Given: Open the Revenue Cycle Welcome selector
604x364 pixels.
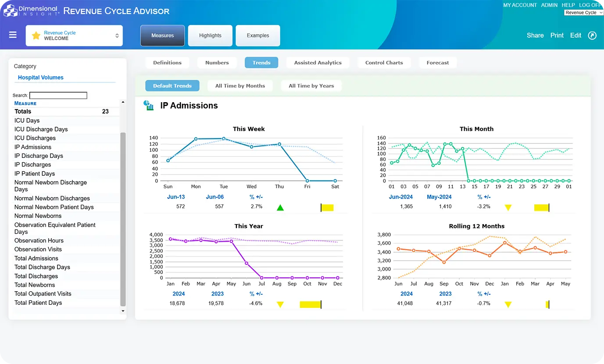Looking at the screenshot, I should pos(74,36).
